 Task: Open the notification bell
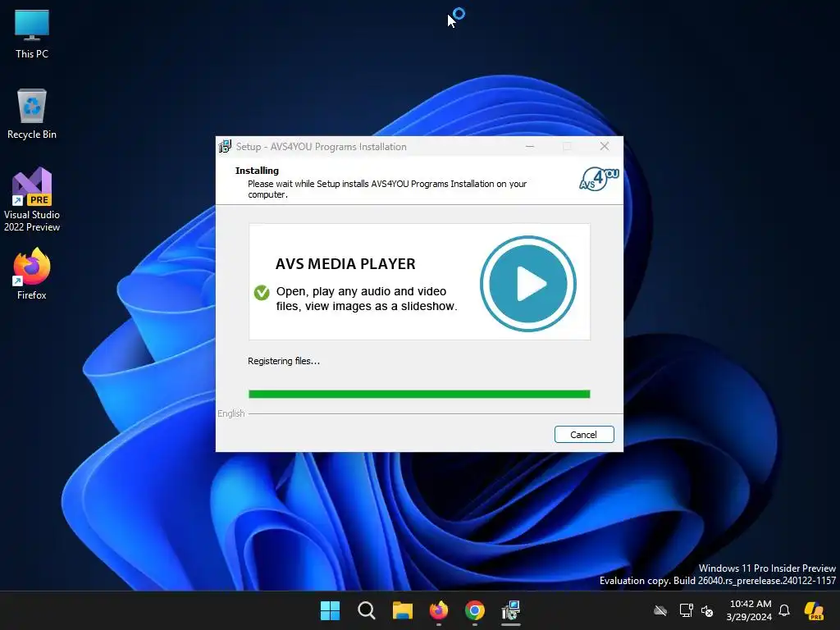784,610
